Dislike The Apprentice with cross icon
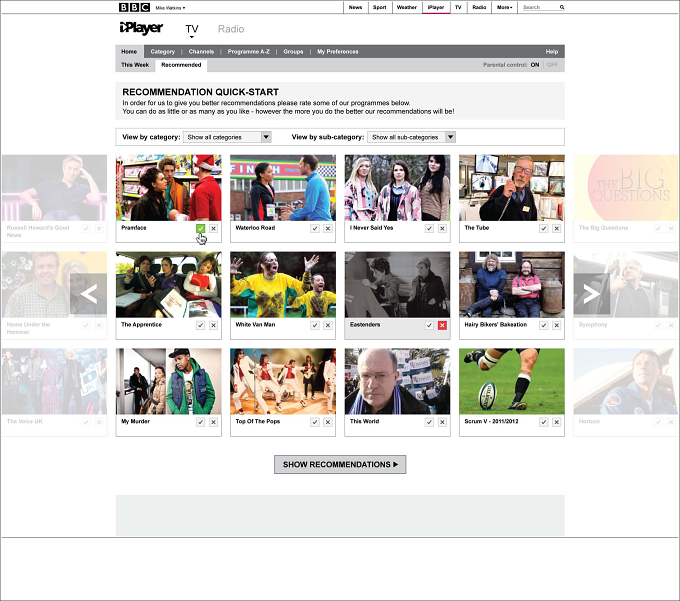This screenshot has height=601, width=680. [213, 325]
